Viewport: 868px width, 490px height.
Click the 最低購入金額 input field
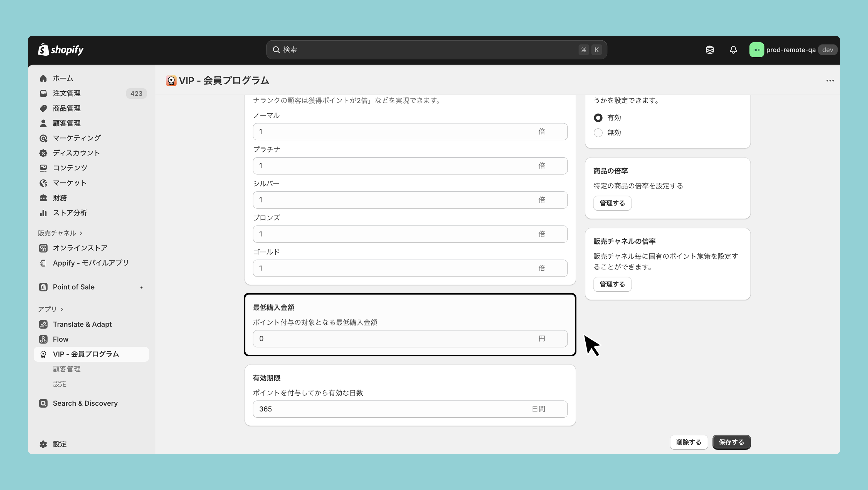pos(394,339)
